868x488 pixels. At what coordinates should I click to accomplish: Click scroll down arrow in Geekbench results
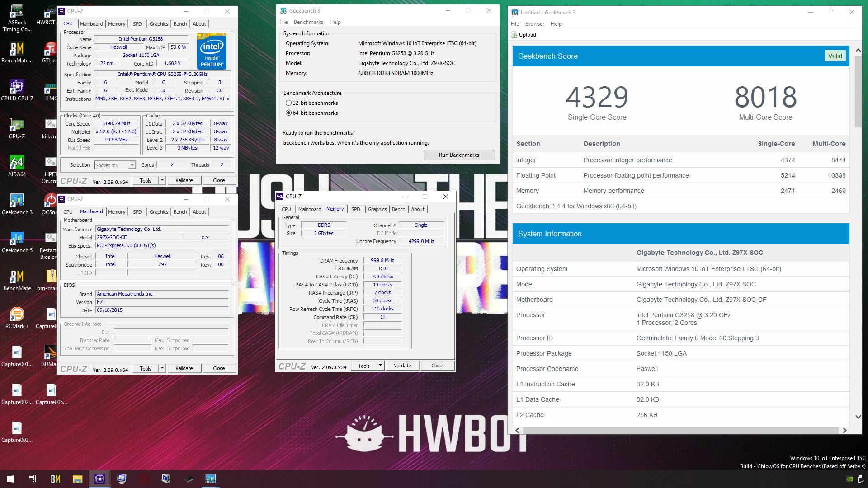tap(858, 417)
